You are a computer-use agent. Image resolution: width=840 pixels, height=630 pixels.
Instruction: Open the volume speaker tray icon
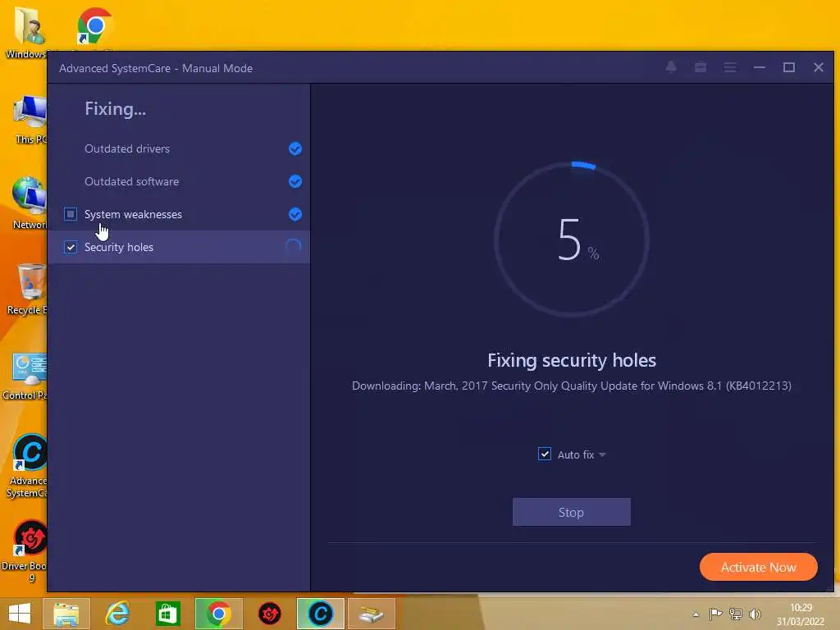[756, 614]
